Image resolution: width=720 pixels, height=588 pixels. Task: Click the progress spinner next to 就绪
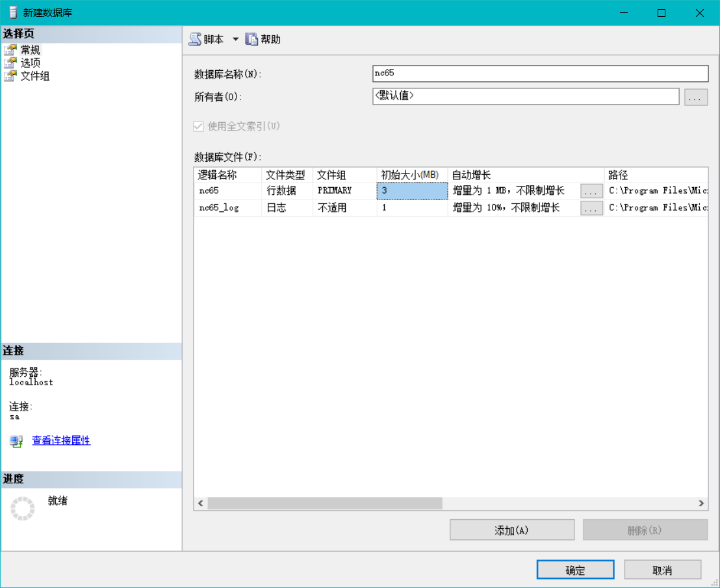[23, 508]
